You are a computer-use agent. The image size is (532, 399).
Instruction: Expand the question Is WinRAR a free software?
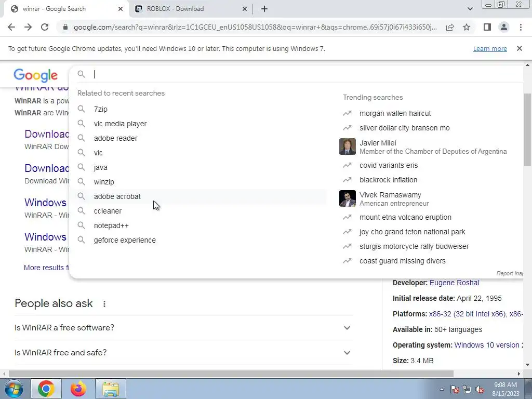pos(184,328)
